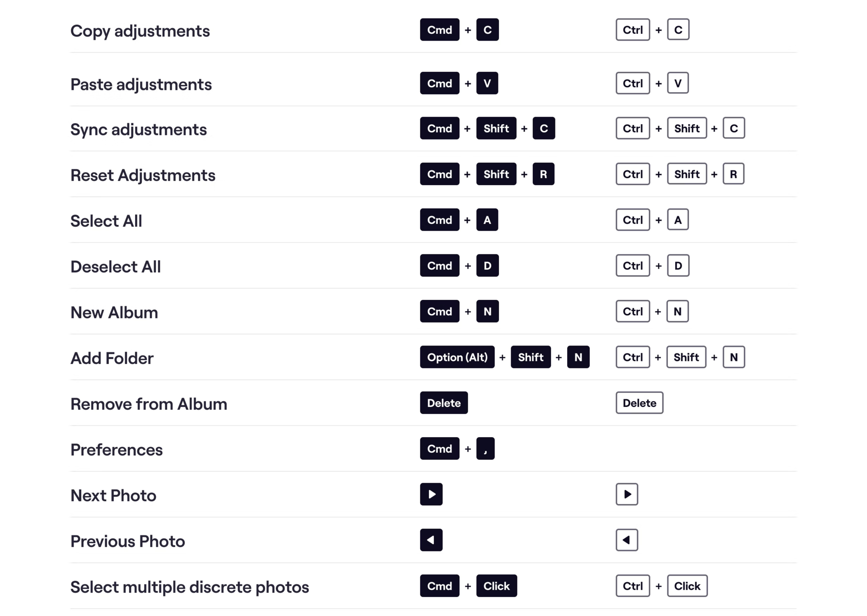Click the New Album label
The image size is (867, 616).
click(x=114, y=313)
